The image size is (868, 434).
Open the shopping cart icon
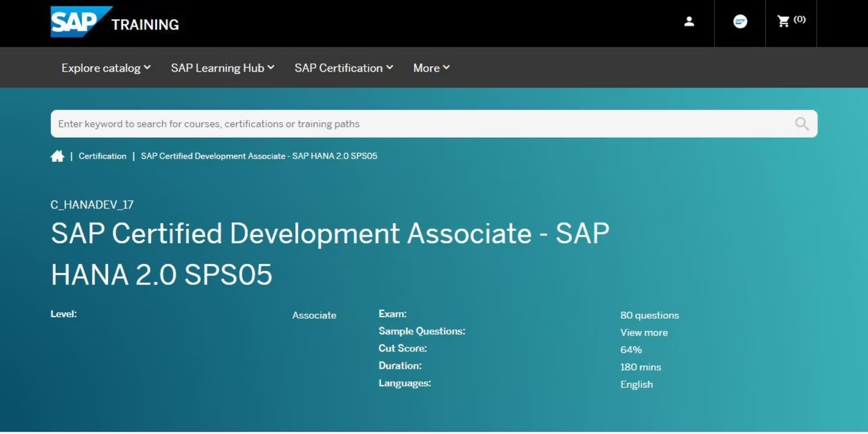point(784,21)
